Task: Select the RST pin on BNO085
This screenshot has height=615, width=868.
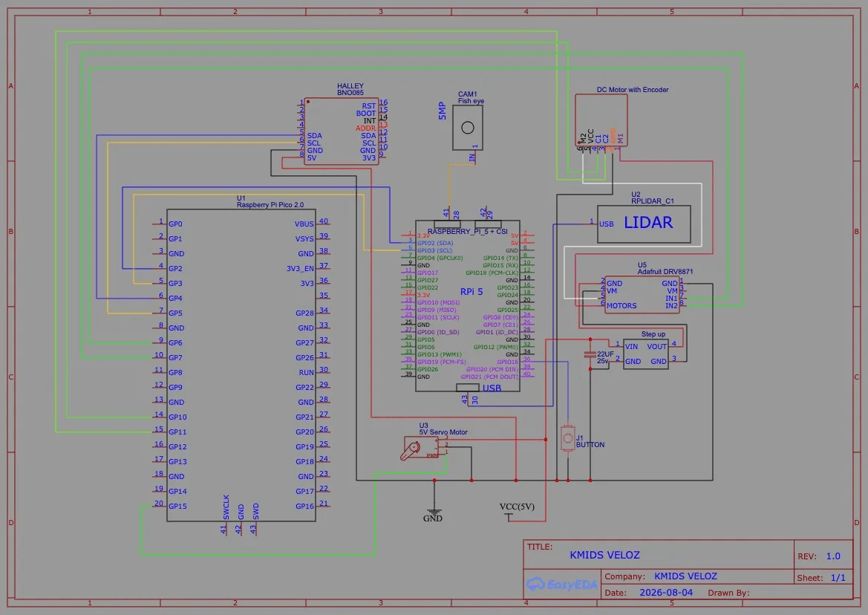Action: point(369,106)
